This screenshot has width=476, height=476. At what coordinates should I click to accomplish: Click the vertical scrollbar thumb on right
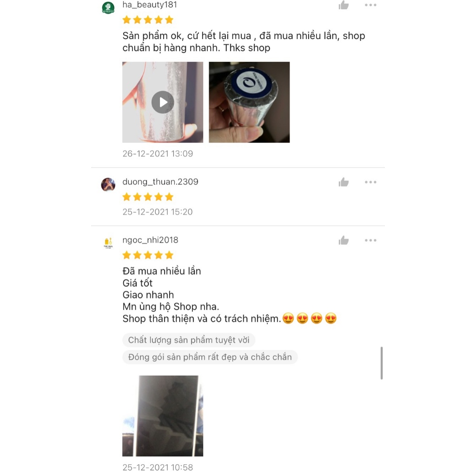pyautogui.click(x=382, y=363)
